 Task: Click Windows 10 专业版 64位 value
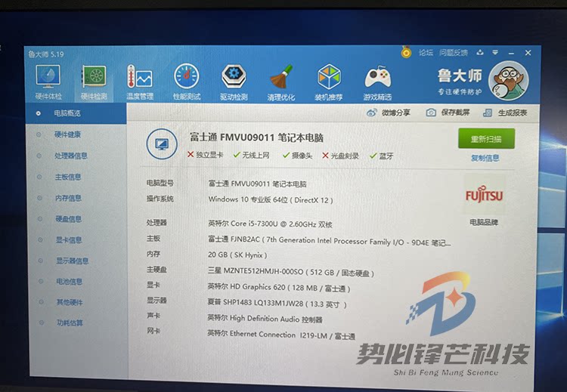click(271, 200)
